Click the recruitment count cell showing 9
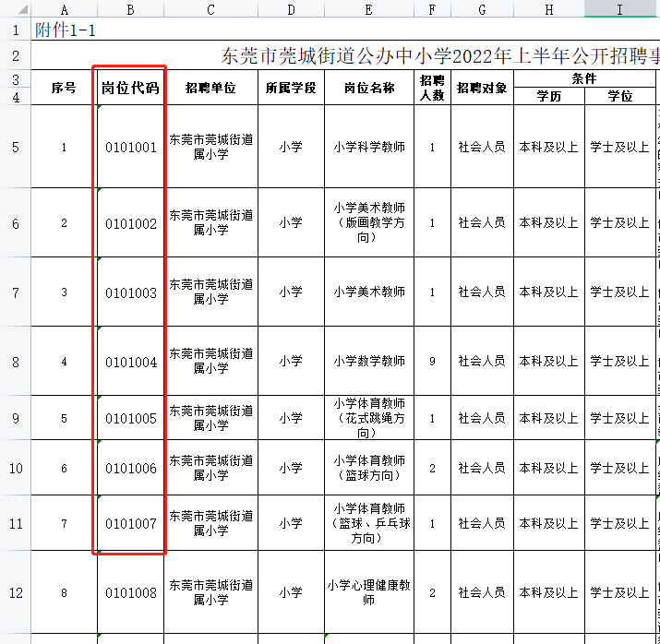 pos(432,362)
